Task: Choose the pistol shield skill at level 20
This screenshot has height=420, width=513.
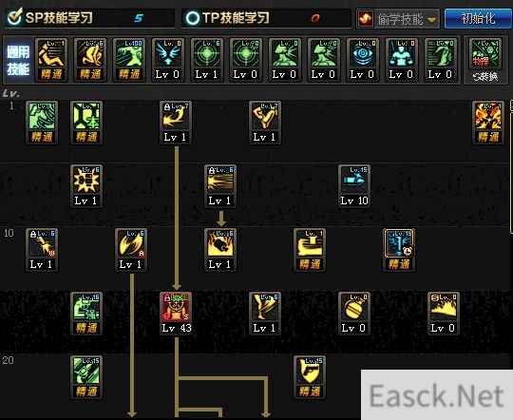Action: tap(310, 377)
